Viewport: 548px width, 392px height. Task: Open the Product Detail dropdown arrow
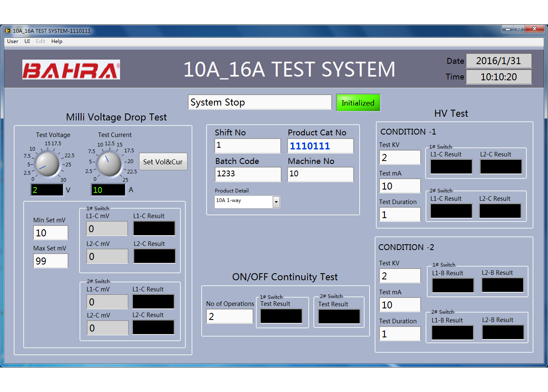click(x=276, y=202)
